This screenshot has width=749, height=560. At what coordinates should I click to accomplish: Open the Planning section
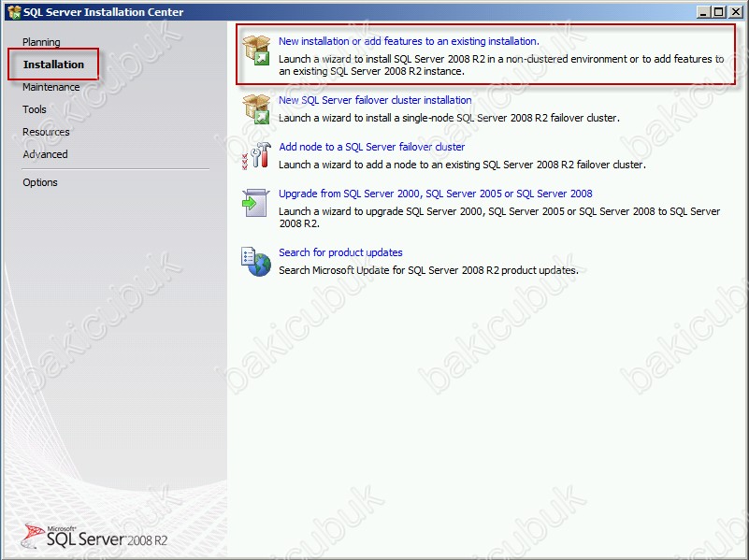[41, 42]
